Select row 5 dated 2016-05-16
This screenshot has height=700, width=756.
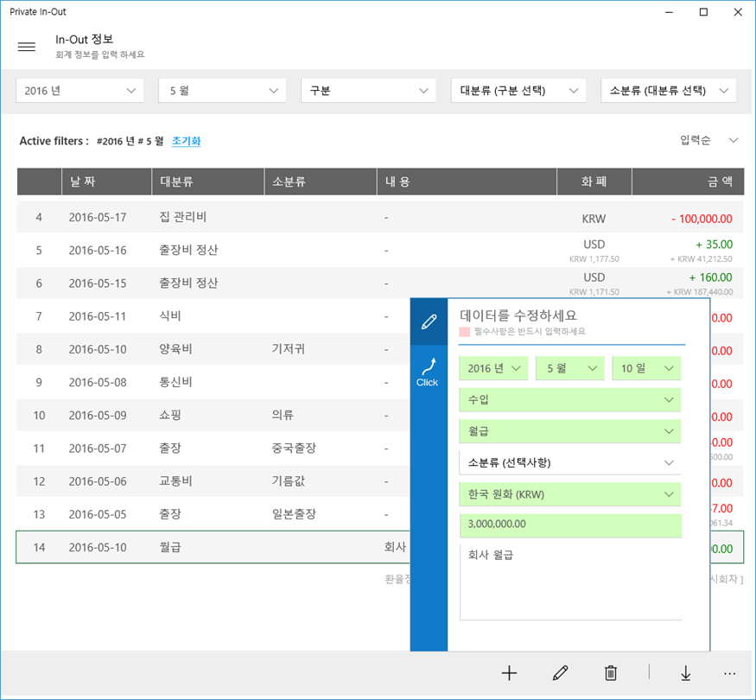tap(380, 251)
